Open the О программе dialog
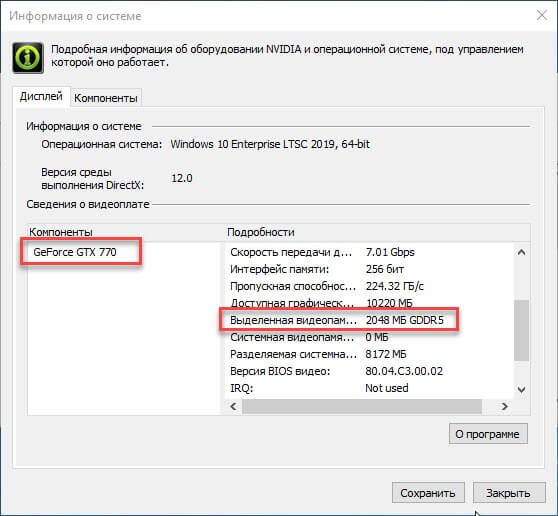This screenshot has height=516, width=558. click(488, 434)
